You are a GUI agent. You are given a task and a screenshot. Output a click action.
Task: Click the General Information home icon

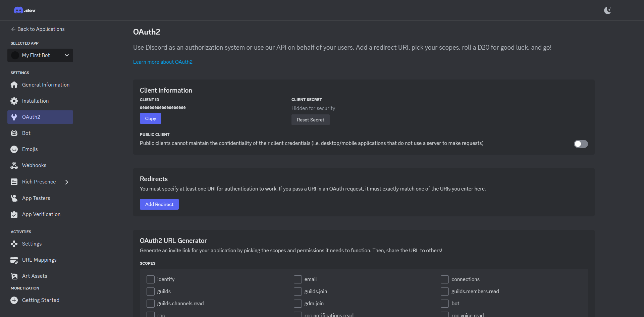(14, 85)
